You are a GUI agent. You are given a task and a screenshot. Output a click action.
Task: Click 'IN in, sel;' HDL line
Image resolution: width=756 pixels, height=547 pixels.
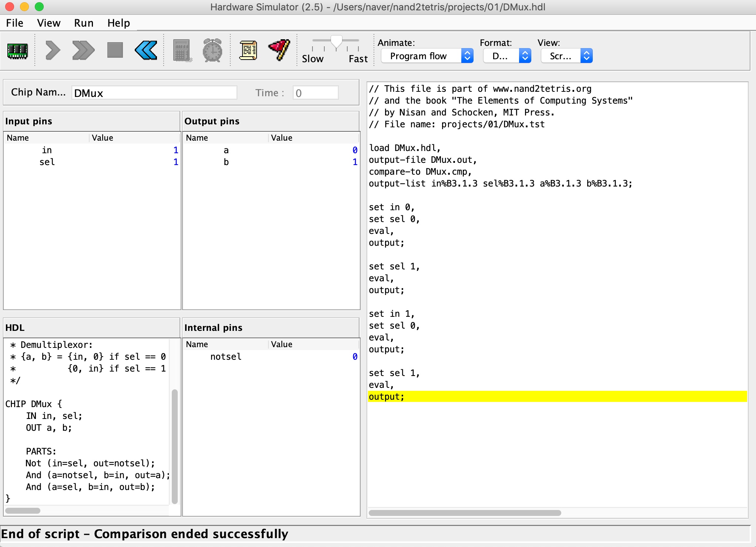click(54, 416)
